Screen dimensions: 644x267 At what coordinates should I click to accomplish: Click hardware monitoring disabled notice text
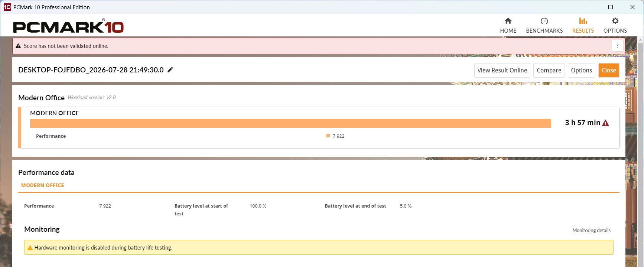coord(103,248)
